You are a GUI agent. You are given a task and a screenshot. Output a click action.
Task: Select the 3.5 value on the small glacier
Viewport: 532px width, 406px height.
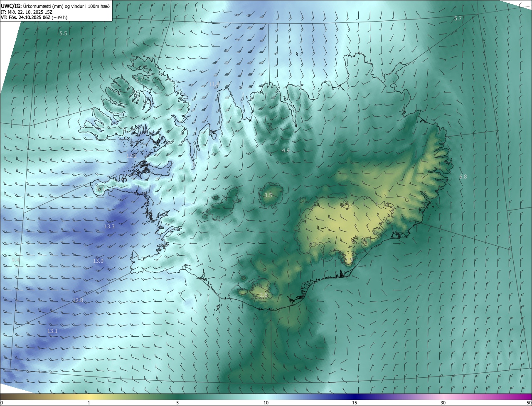268,195
